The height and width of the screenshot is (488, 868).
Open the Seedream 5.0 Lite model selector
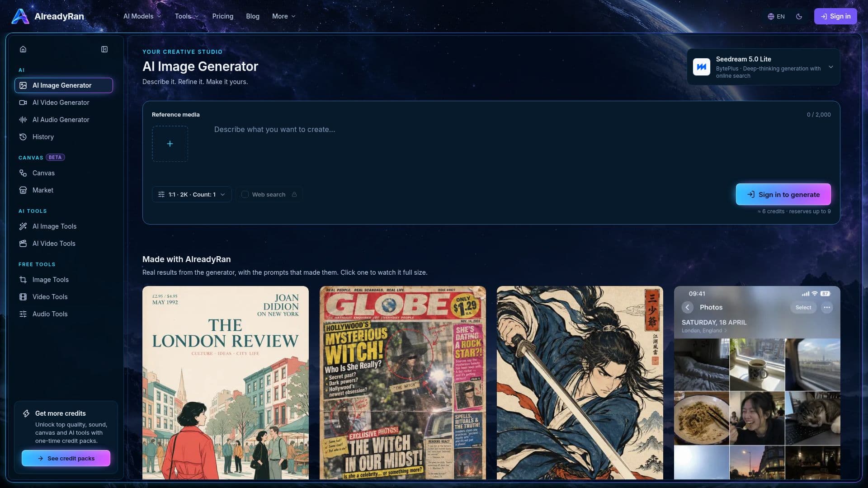tap(764, 67)
